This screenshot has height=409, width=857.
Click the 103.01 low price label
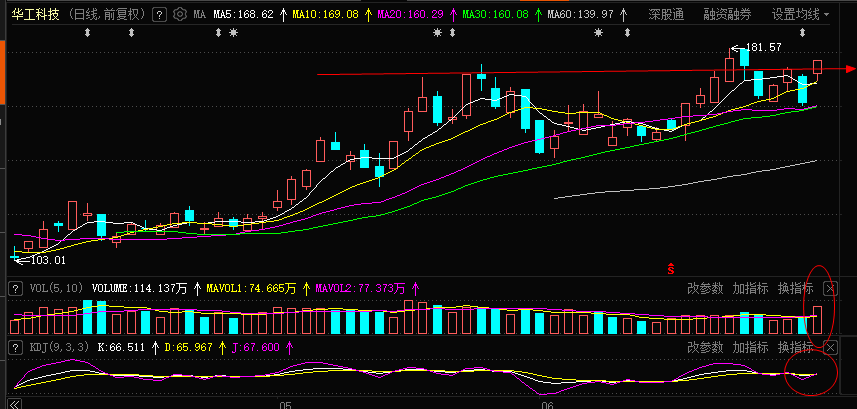pyautogui.click(x=48, y=260)
